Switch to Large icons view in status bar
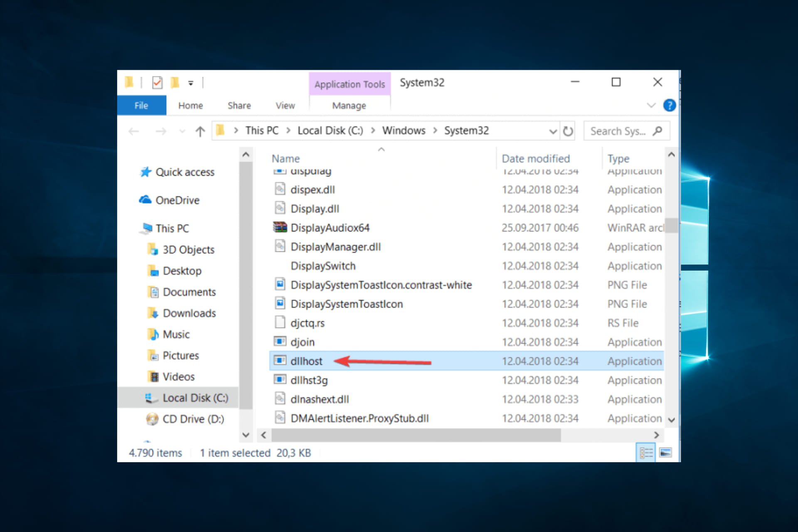 [x=665, y=453]
